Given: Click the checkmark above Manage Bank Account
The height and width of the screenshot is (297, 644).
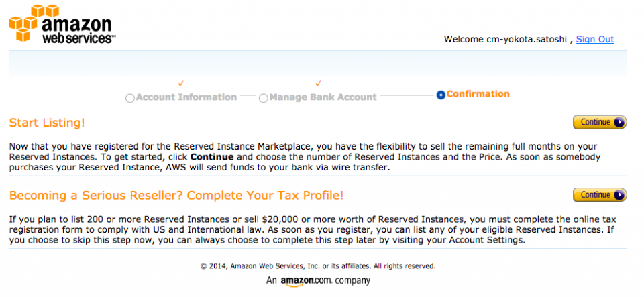Looking at the screenshot, I should tap(318, 84).
